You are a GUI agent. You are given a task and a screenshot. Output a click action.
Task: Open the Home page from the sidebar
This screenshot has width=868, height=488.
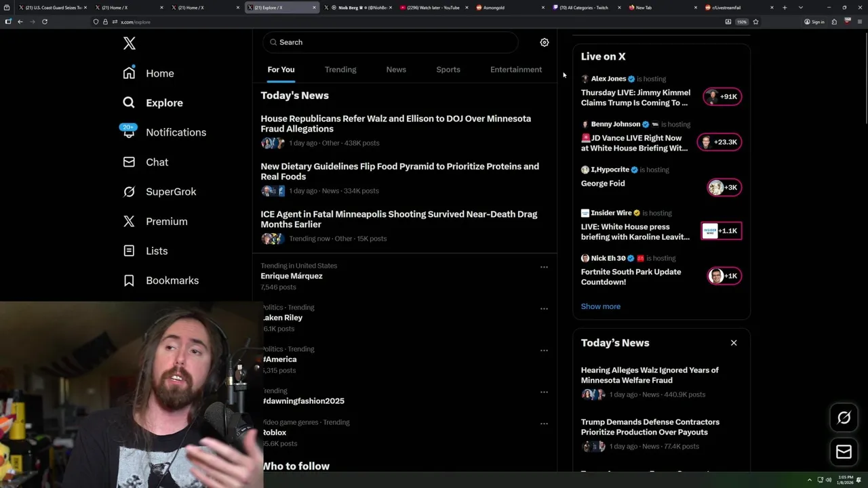pos(149,73)
